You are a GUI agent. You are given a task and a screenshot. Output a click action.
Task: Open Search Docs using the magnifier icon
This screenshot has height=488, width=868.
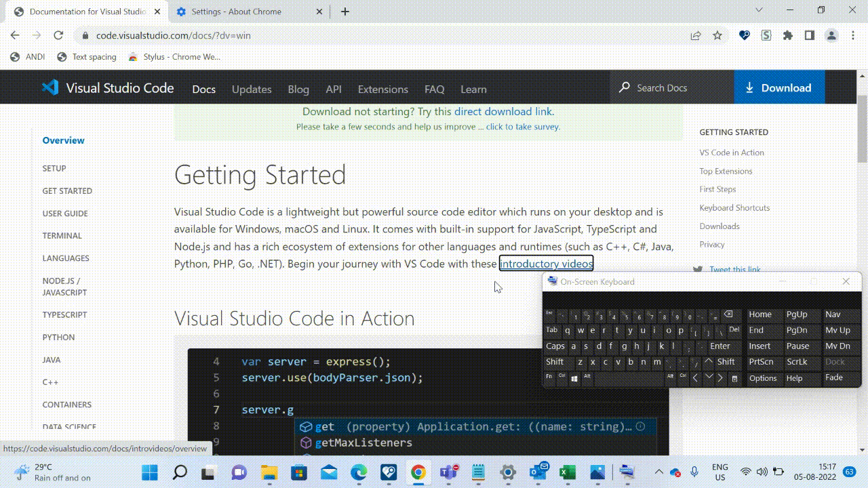(624, 87)
